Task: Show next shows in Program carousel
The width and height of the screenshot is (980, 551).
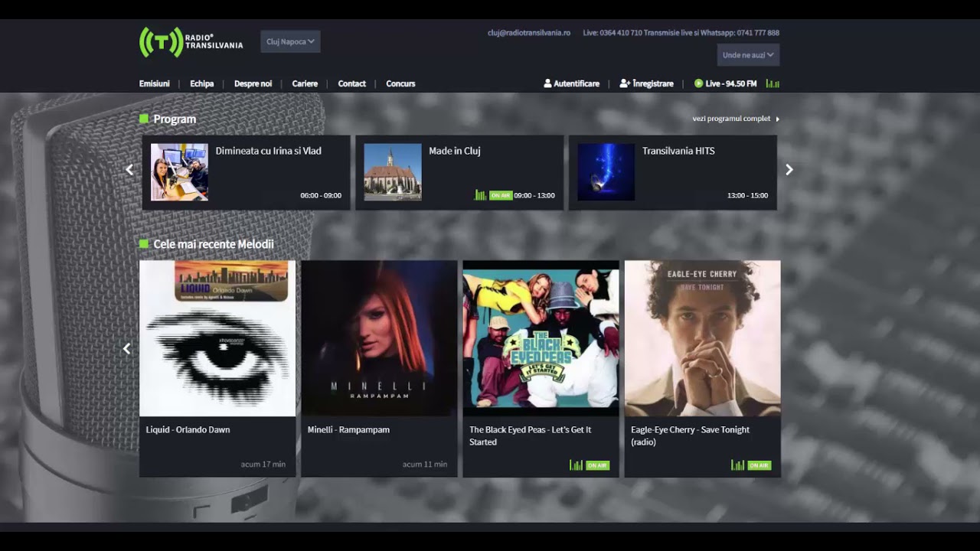Action: 789,170
